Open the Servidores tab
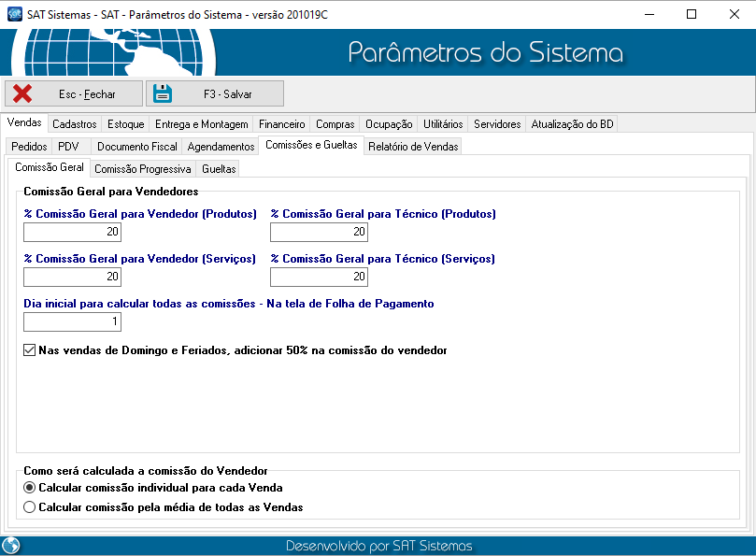The width and height of the screenshot is (756, 556). [497, 124]
